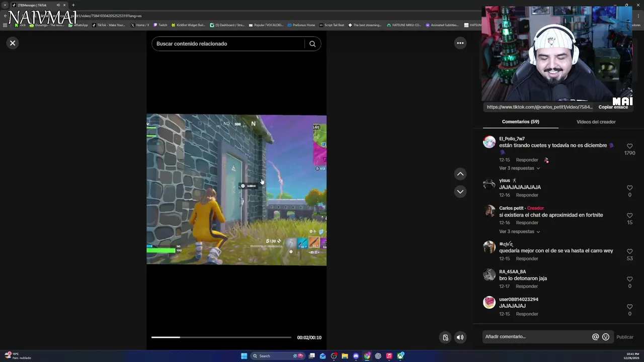Open File Explorer from the taskbar
Viewport: 644px width, 362px height.
pos(345,356)
